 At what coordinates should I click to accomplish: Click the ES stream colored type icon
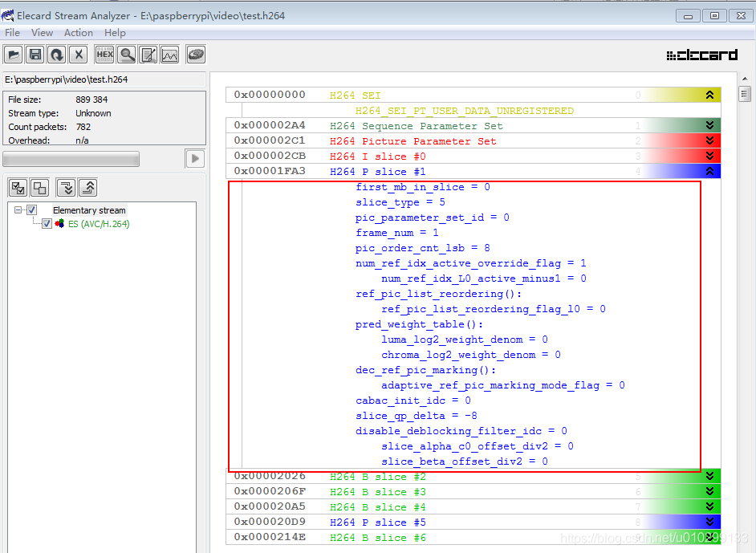[59, 224]
